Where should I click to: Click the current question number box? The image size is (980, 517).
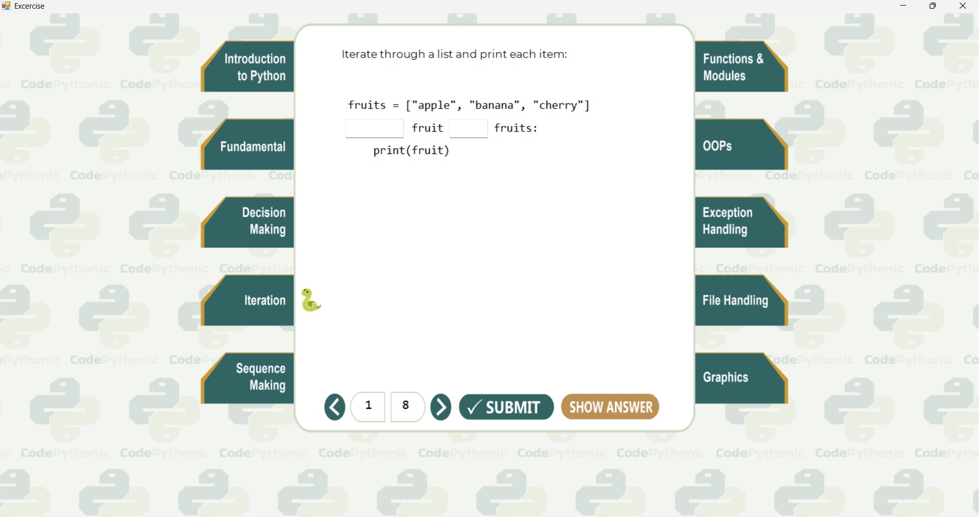pos(369,407)
